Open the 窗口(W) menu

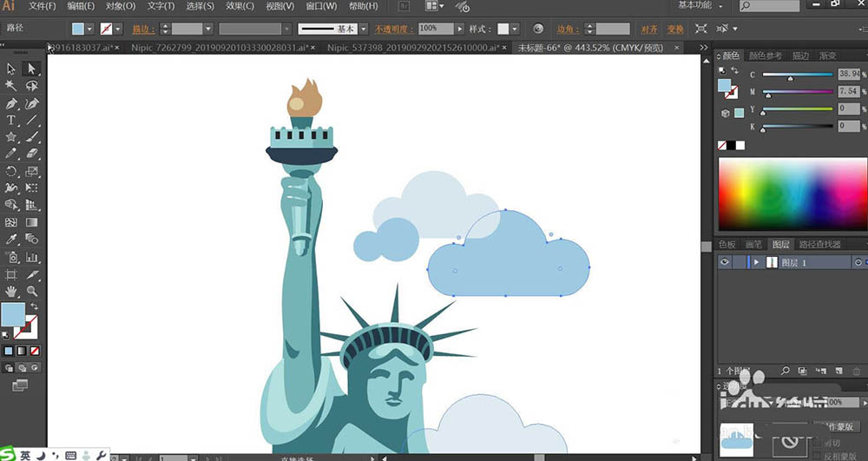click(321, 6)
